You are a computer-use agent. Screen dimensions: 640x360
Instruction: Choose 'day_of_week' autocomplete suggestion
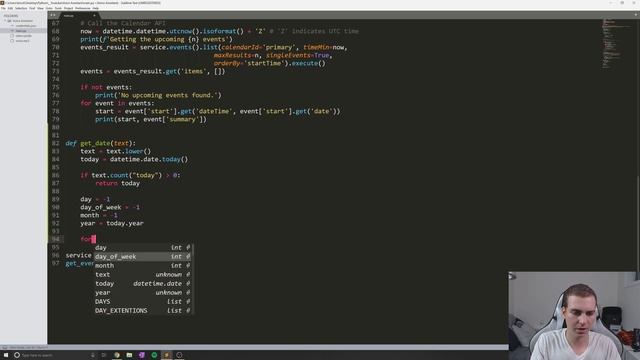tap(142, 256)
